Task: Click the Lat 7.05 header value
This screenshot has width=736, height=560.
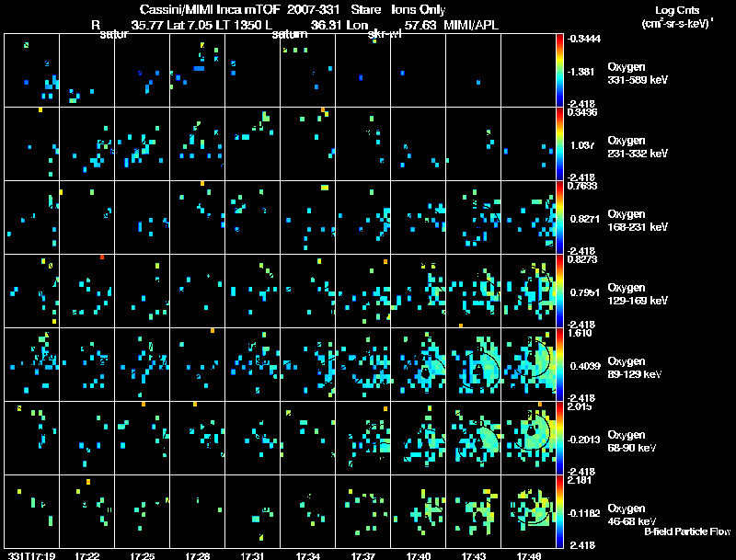Action: click(x=190, y=26)
